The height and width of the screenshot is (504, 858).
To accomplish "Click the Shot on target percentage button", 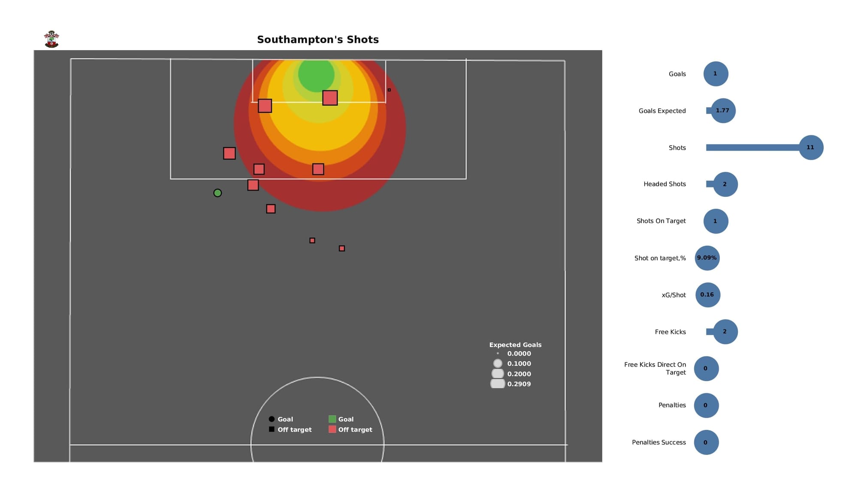I will point(707,257).
